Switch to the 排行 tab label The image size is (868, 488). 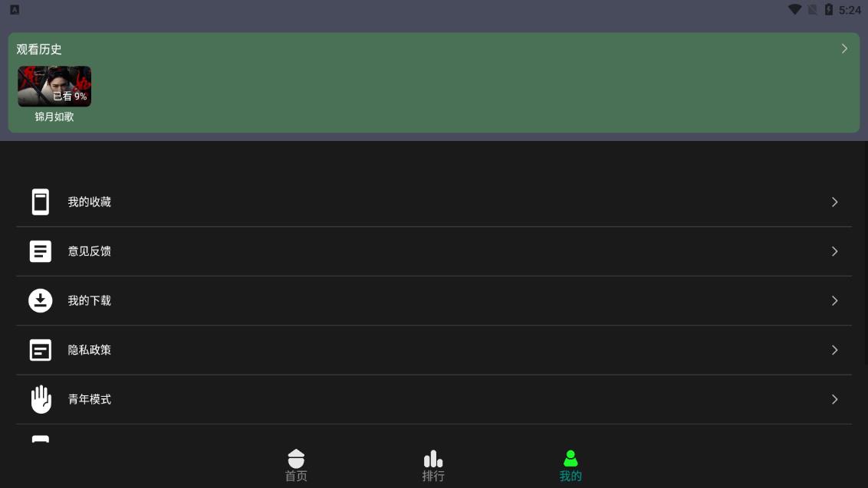(x=433, y=476)
